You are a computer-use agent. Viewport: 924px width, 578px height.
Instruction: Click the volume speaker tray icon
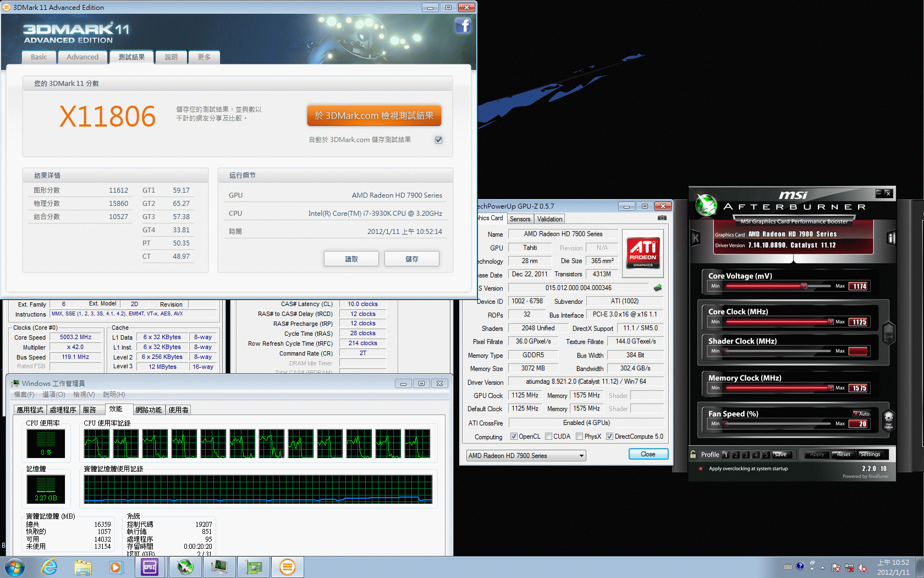pyautogui.click(x=862, y=568)
